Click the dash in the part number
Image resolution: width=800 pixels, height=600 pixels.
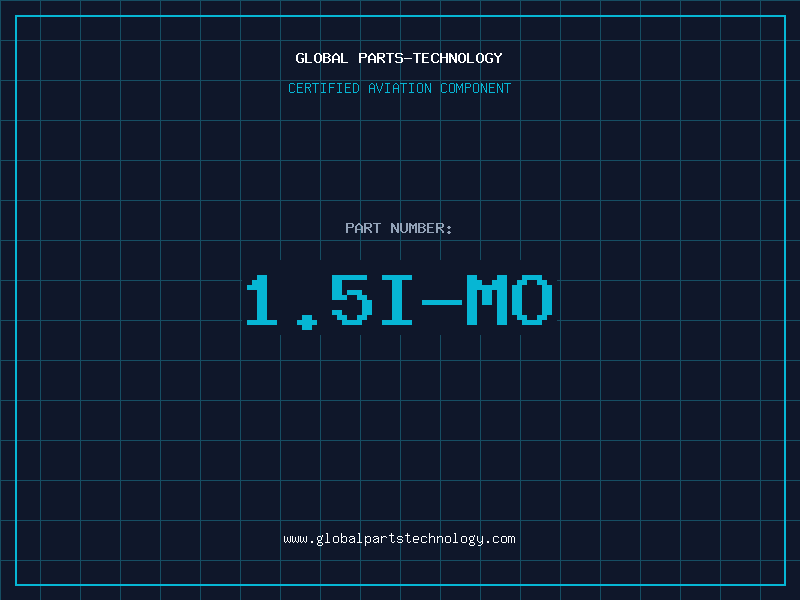[442, 303]
